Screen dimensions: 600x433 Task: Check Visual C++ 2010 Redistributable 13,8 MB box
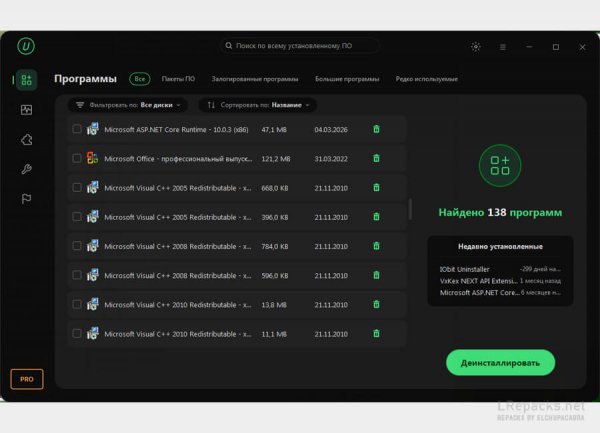point(77,304)
